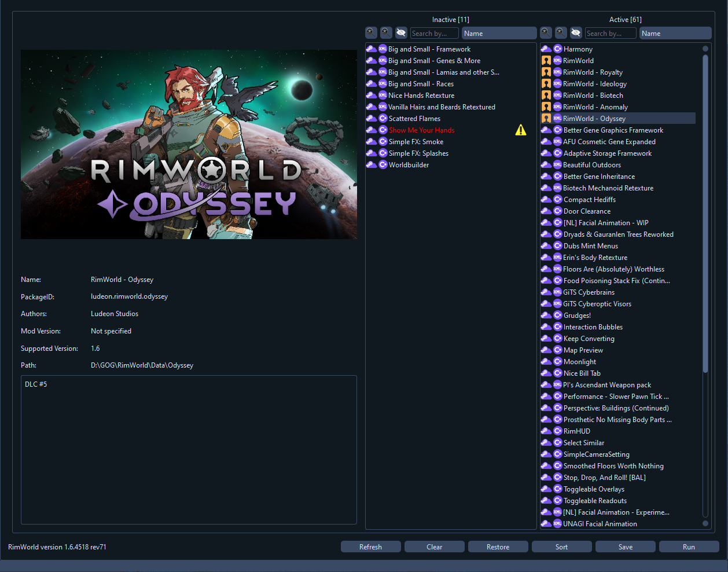The height and width of the screenshot is (572, 728).
Task: Open the Name dropdown in Active panel
Action: point(675,33)
